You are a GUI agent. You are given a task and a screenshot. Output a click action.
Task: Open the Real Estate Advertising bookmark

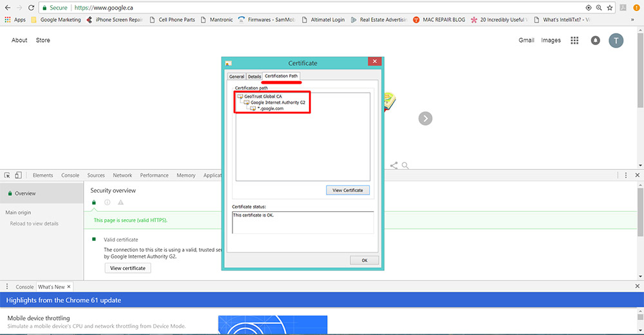tap(379, 20)
